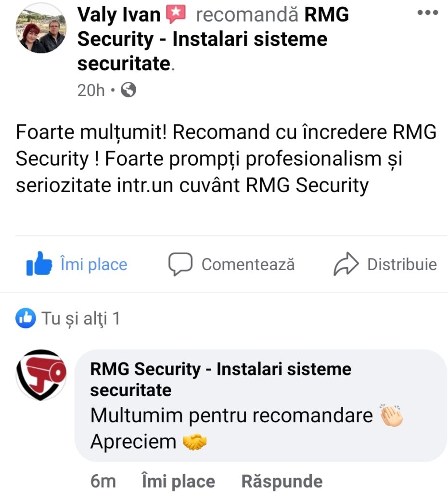448x493 pixels.
Task: Open RMG Security commenter name link
Action: [x=220, y=379]
